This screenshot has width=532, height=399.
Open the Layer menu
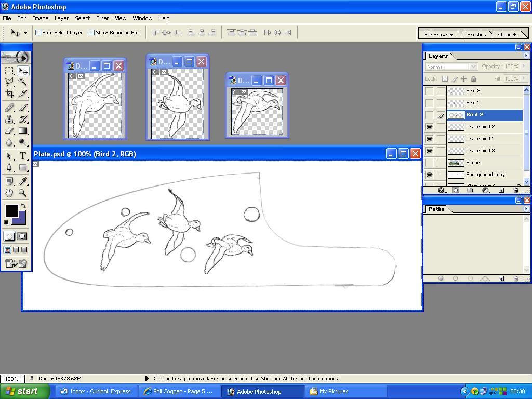pos(61,18)
